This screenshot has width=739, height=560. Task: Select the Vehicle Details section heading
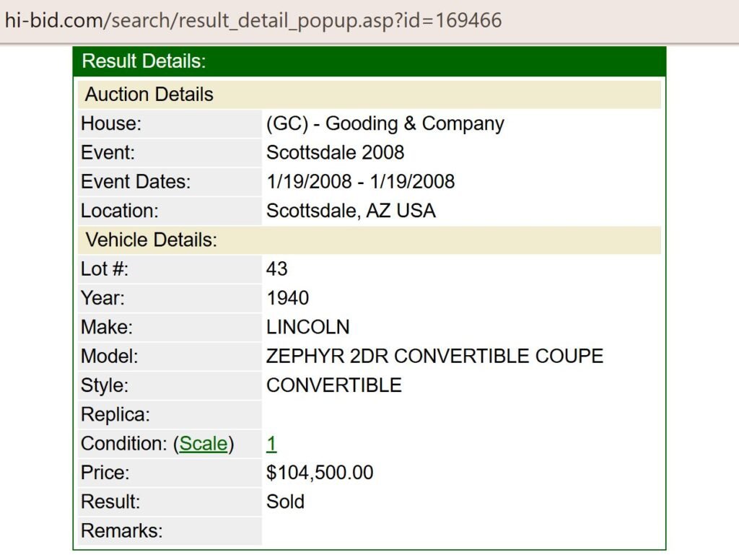[x=151, y=240]
